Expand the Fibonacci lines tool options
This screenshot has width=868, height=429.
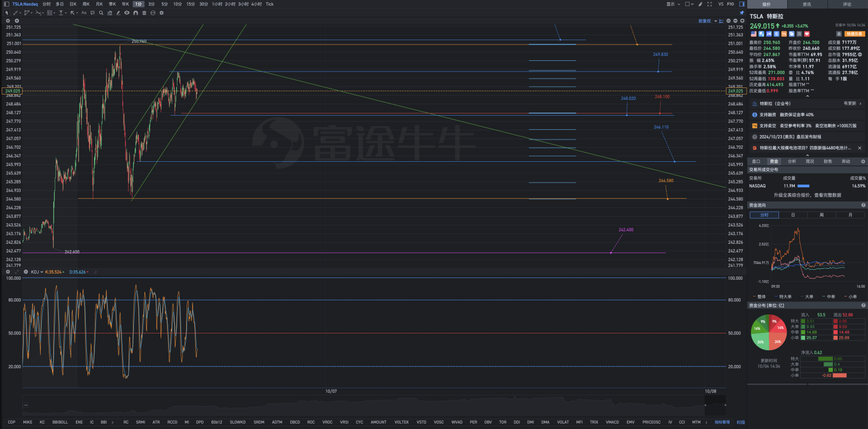pos(54,13)
